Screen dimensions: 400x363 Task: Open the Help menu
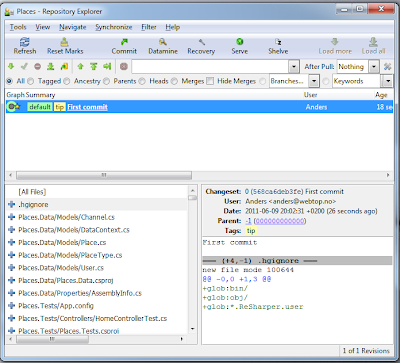point(173,27)
